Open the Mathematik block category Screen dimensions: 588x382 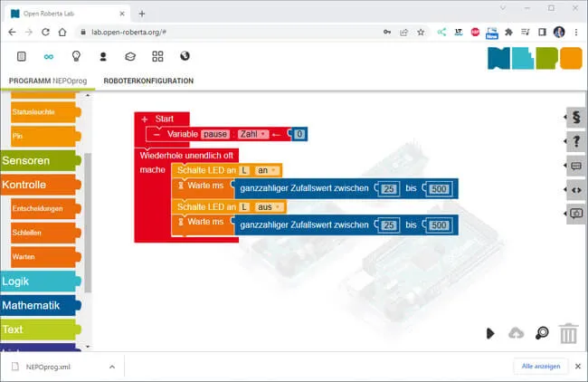point(38,305)
